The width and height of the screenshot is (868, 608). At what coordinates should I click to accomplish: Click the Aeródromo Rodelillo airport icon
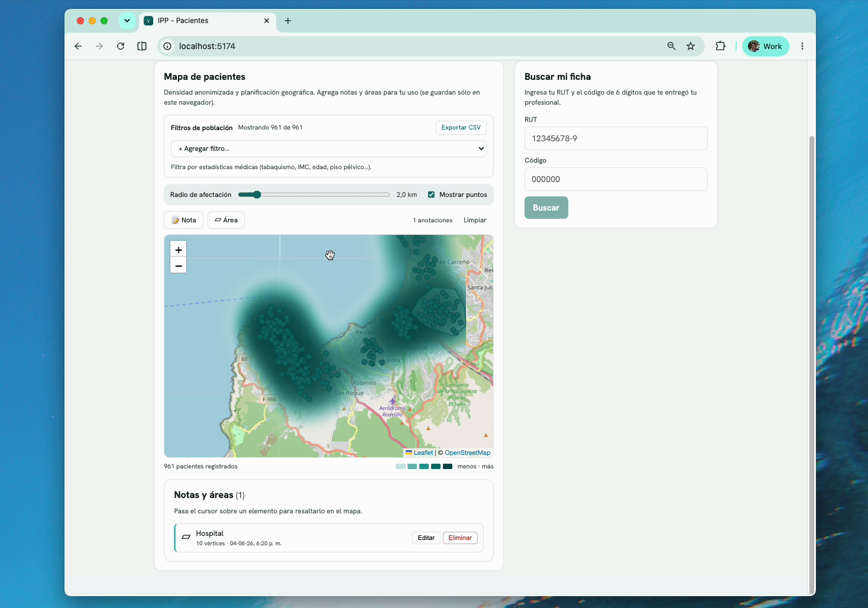[392, 401]
